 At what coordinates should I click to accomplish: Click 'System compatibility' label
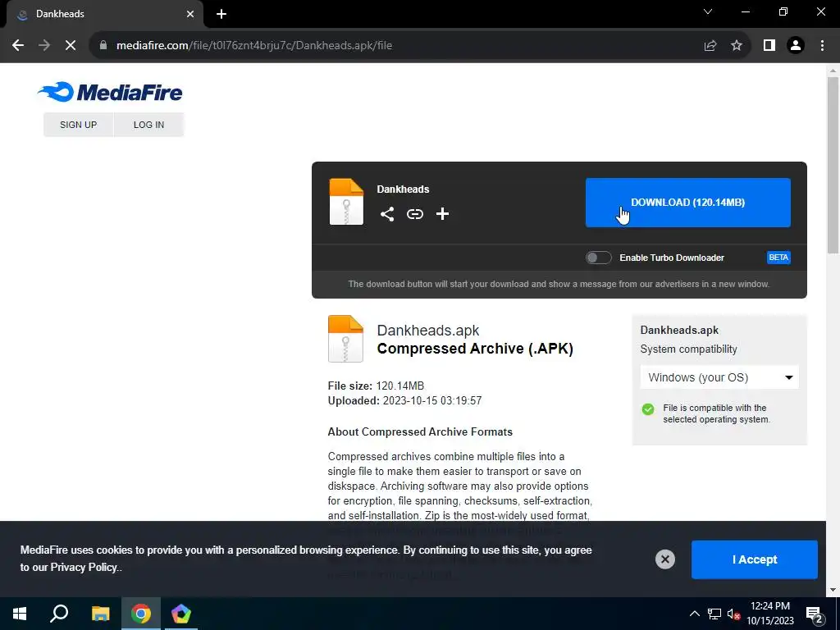click(x=688, y=349)
